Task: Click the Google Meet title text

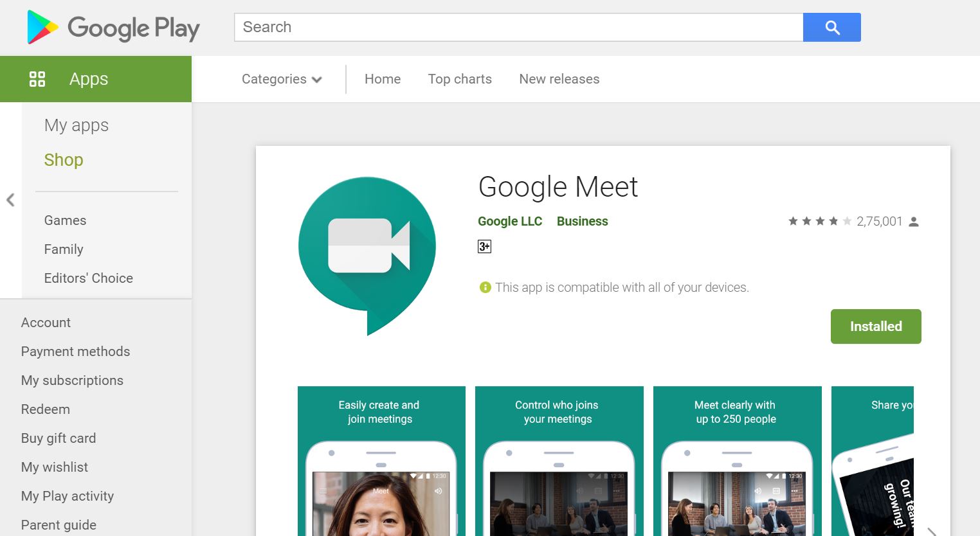Action: pos(558,187)
